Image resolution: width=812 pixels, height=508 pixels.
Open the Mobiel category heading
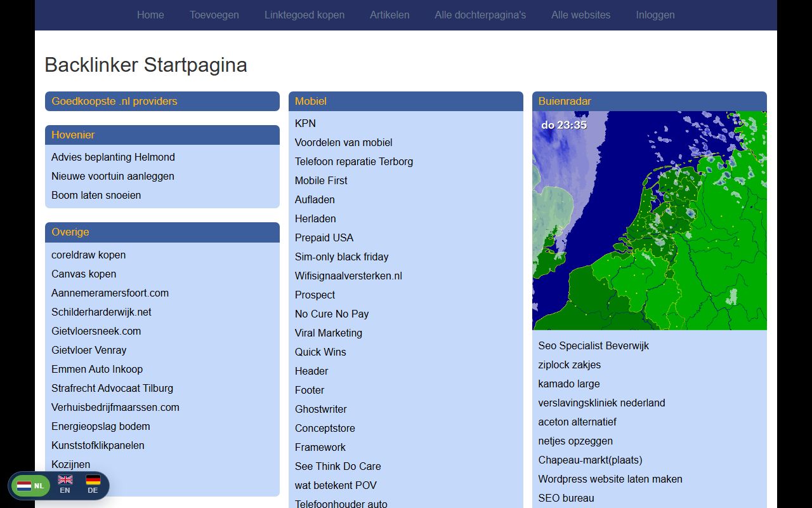click(311, 101)
